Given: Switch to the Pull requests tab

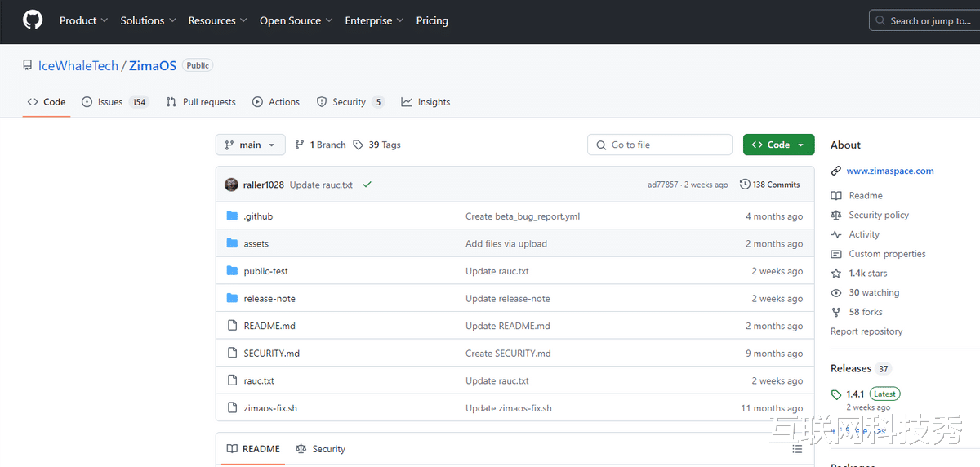Looking at the screenshot, I should pos(201,102).
